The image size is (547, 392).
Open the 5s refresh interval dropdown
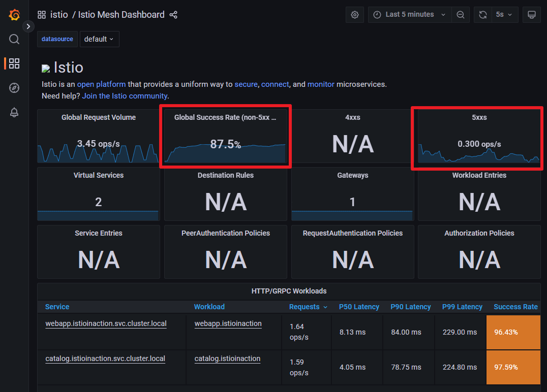click(x=504, y=15)
